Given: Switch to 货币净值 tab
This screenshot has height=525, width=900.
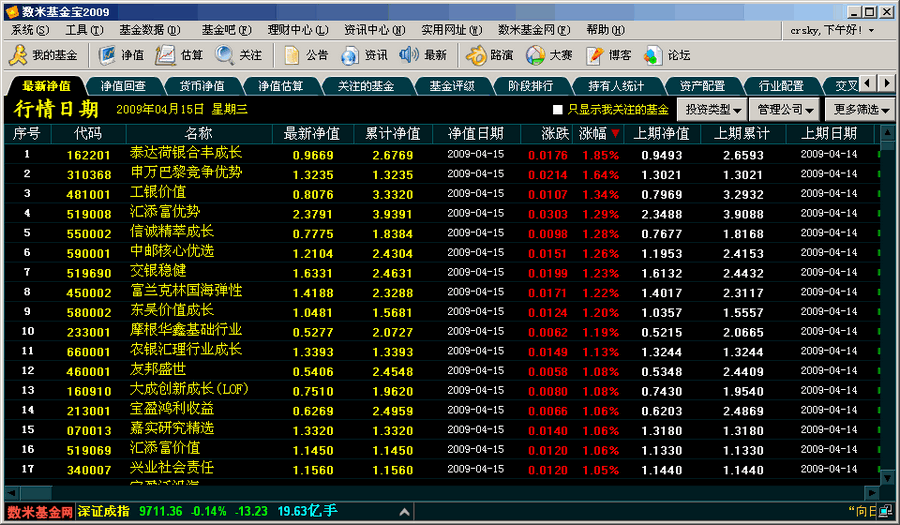Looking at the screenshot, I should (202, 86).
